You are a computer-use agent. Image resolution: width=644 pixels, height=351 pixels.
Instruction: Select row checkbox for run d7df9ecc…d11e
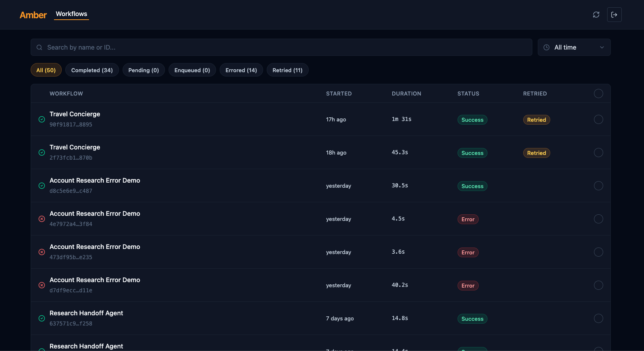598,285
